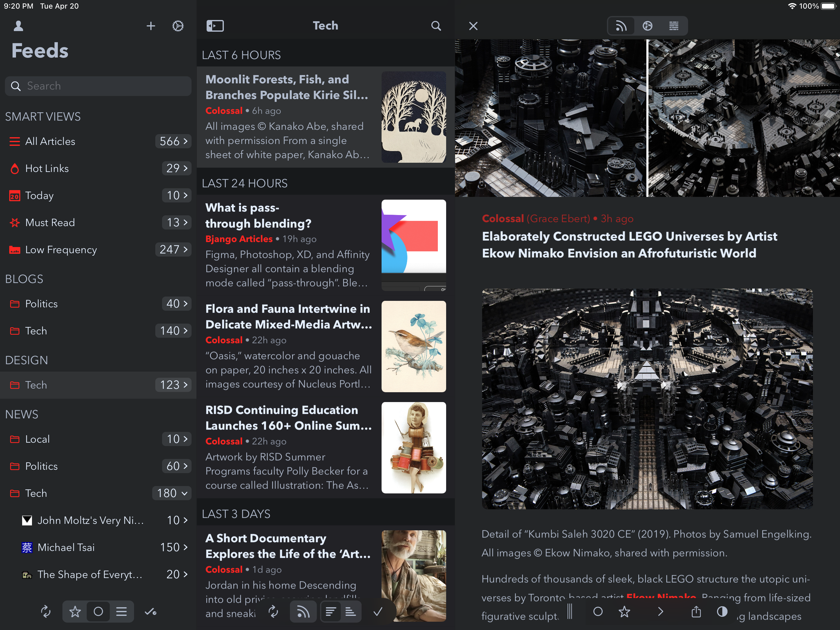The height and width of the screenshot is (630, 840).
Task: Open search in Tech article list
Action: pos(436,26)
